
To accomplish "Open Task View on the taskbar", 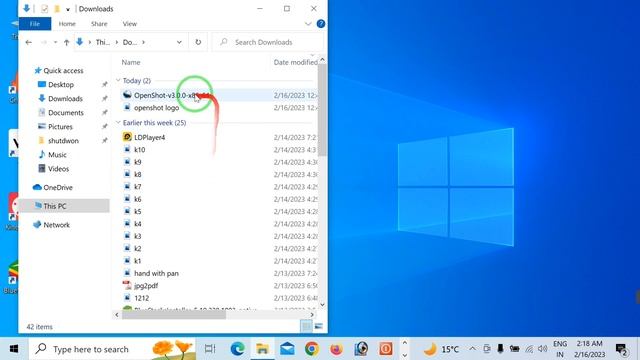I will tap(210, 349).
